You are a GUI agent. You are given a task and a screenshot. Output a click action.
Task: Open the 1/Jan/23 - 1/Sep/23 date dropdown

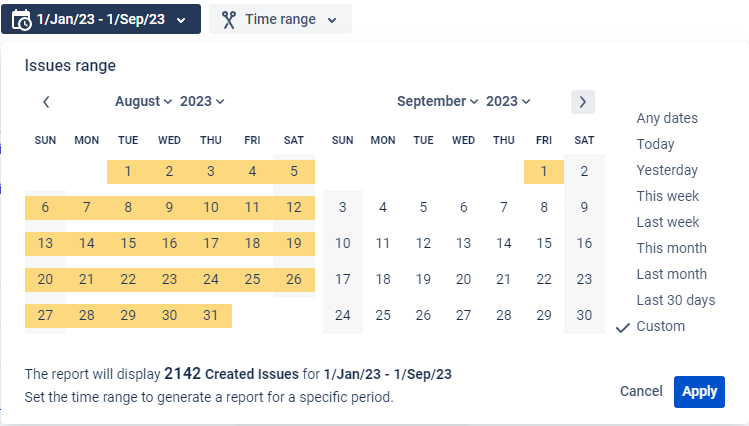click(x=100, y=20)
